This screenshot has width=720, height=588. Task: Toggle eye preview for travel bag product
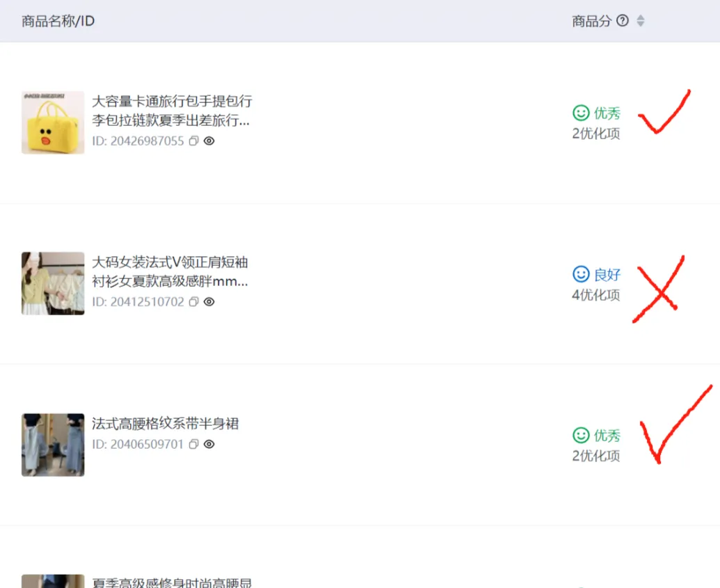pos(209,141)
